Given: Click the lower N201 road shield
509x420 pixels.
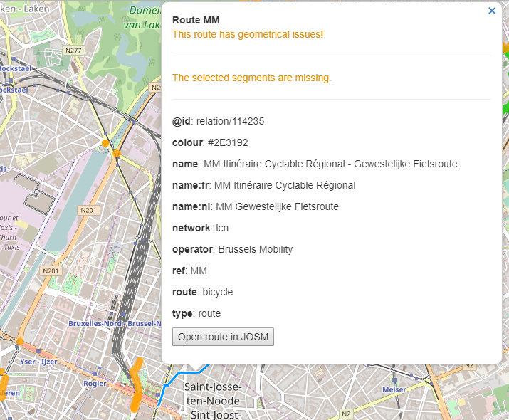Looking at the screenshot, I should click(x=51, y=271).
